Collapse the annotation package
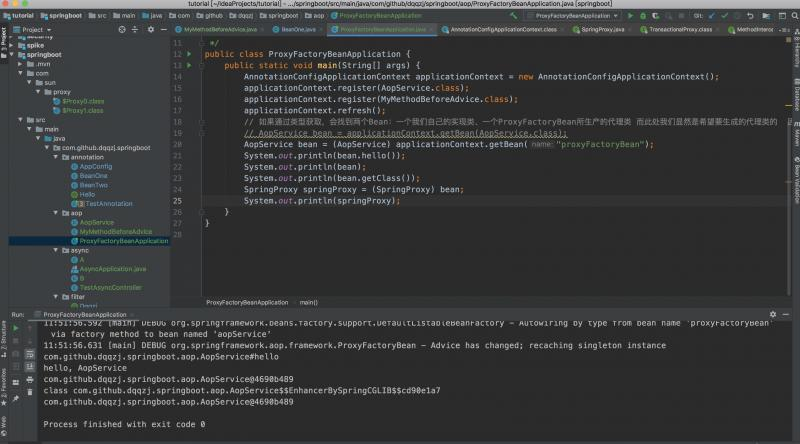 point(56,157)
